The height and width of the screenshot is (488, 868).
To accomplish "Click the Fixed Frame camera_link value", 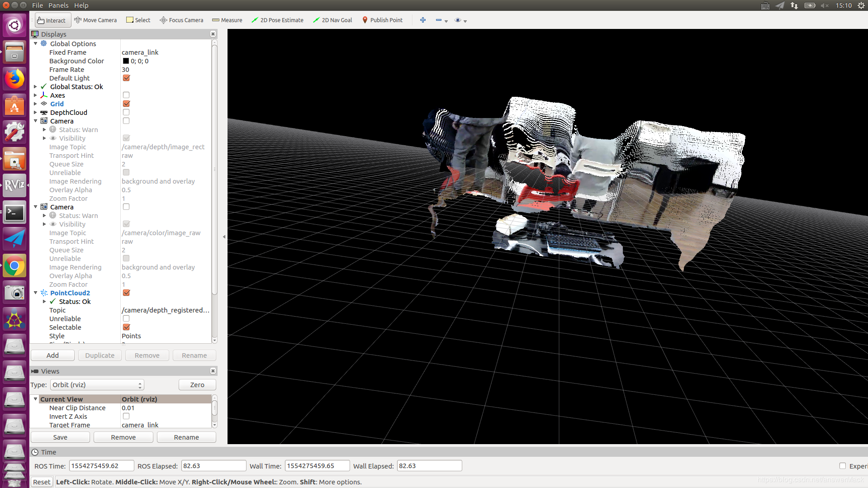I will pyautogui.click(x=140, y=52).
